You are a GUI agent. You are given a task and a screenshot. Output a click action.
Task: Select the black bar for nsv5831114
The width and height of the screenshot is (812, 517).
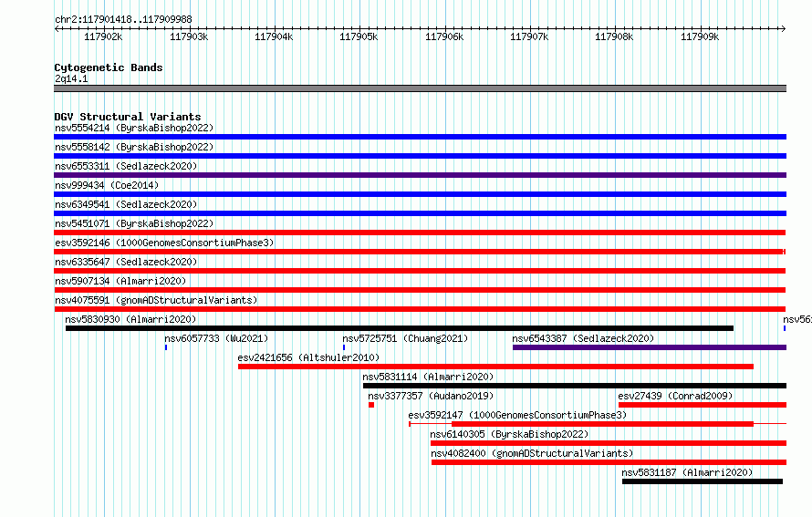coord(575,386)
